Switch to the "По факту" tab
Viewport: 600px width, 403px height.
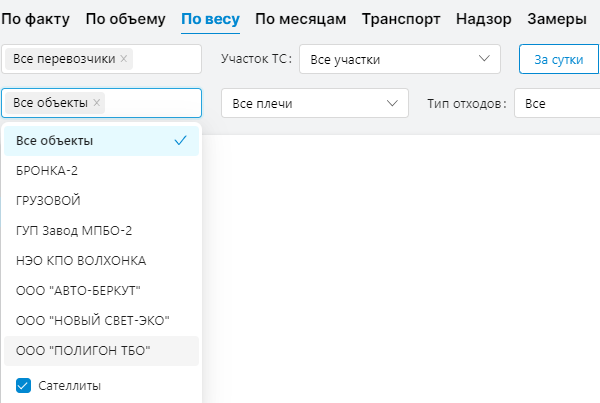(x=38, y=18)
